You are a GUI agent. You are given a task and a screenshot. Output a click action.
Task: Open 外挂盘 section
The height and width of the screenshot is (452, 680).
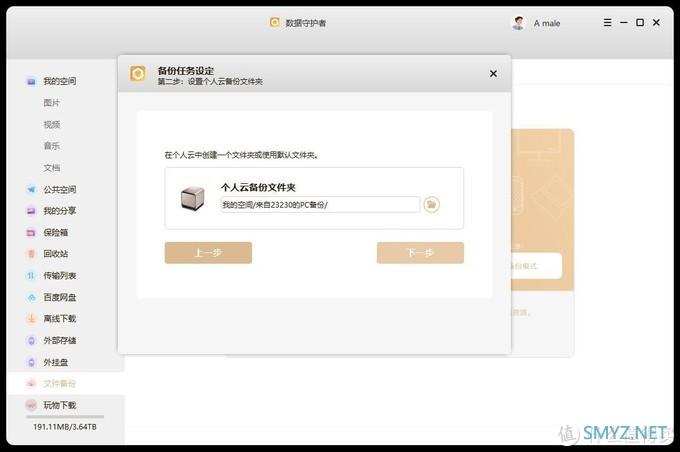tap(56, 362)
